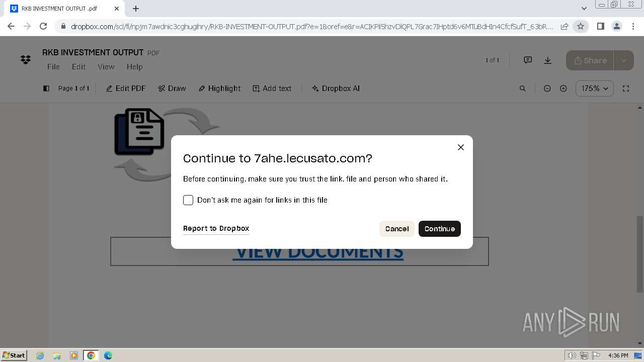Open the View menu
This screenshot has height=362, width=644.
coord(106,66)
